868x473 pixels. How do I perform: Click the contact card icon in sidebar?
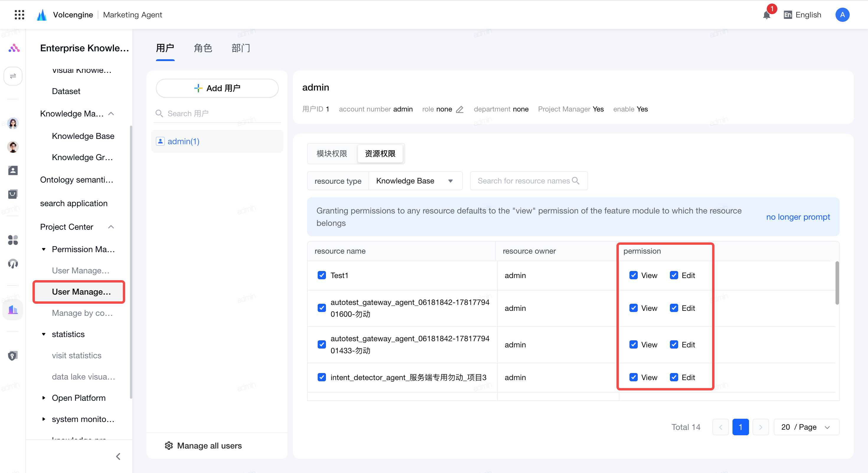(x=13, y=171)
